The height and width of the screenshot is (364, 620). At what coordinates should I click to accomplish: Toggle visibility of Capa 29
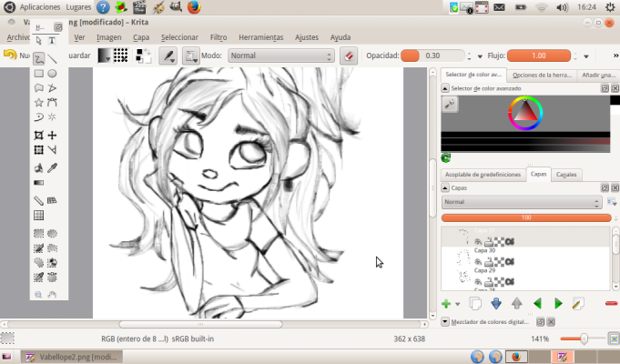[478, 282]
